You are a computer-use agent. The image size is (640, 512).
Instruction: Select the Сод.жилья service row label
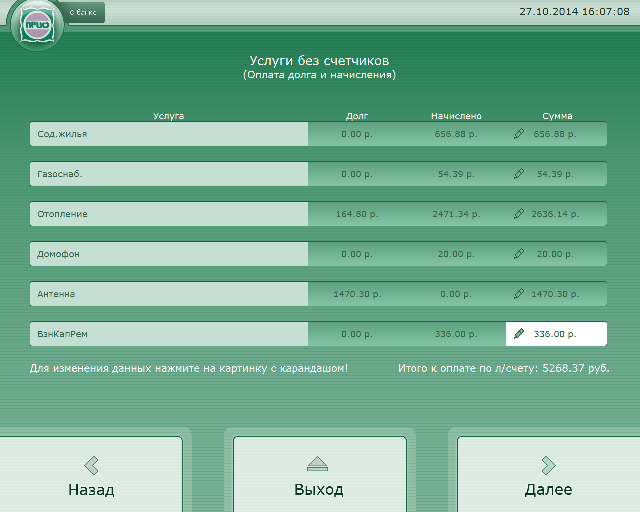(169, 134)
